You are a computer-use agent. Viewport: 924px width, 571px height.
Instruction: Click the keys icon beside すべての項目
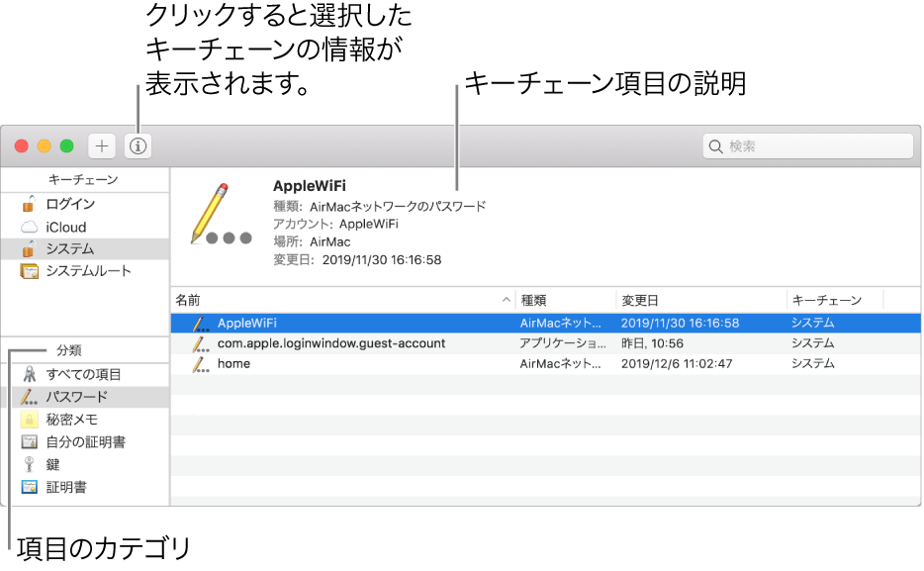[x=29, y=374]
